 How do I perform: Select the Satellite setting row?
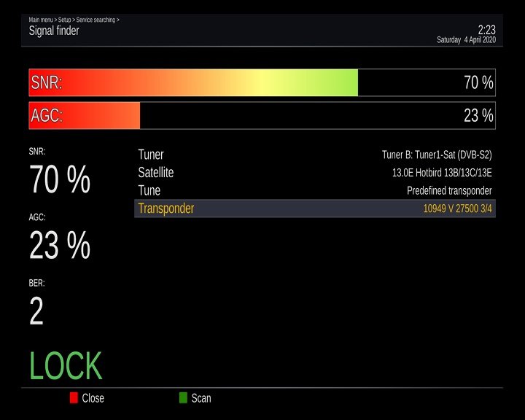click(x=155, y=173)
